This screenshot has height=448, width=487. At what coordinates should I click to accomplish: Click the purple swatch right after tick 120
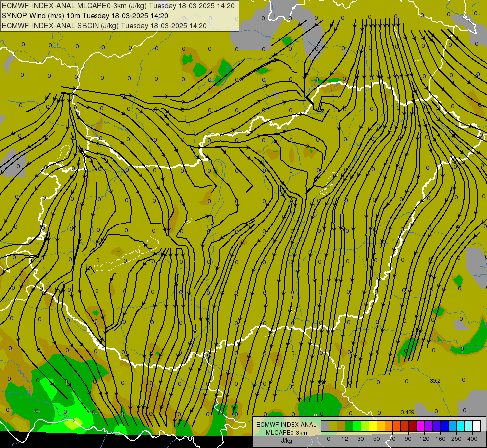(429, 426)
